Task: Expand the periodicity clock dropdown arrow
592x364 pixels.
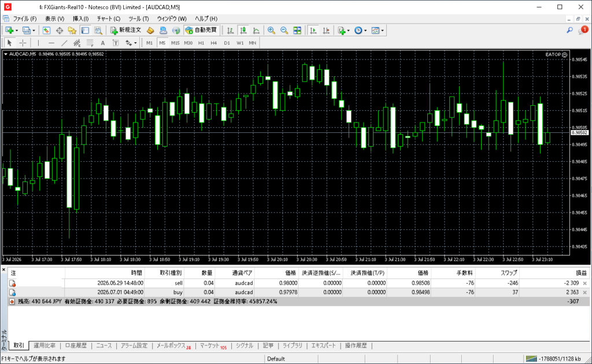Action: point(365,31)
